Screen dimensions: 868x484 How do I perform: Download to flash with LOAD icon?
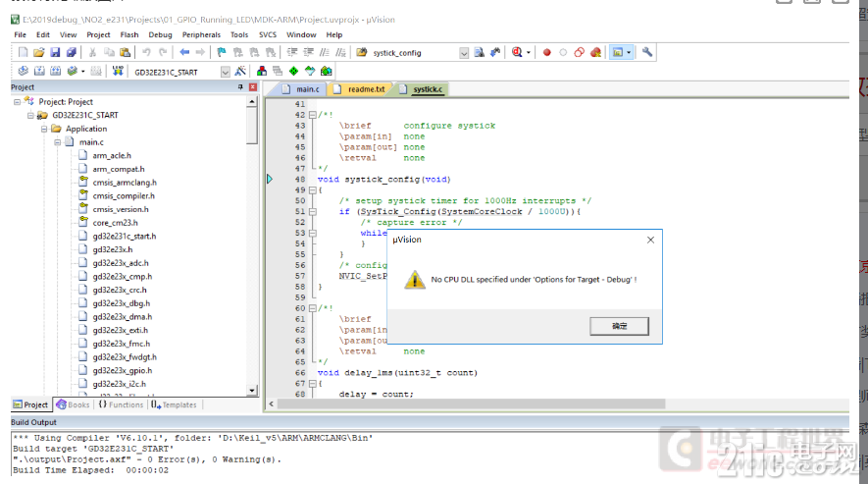click(118, 71)
